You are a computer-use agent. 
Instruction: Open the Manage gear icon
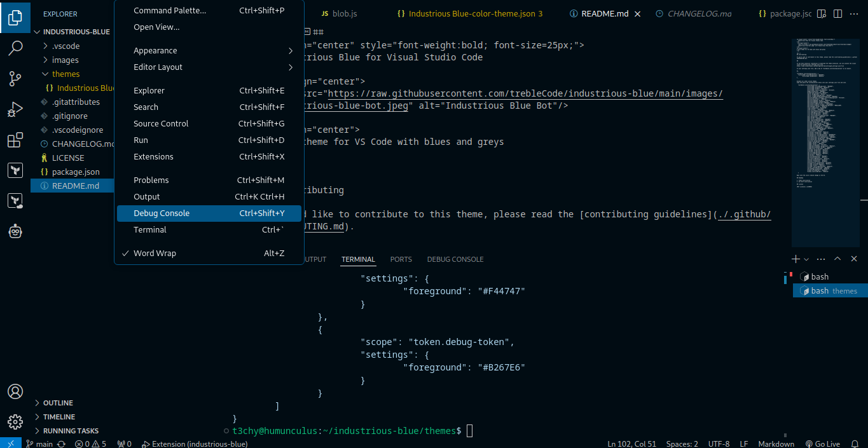(15, 422)
